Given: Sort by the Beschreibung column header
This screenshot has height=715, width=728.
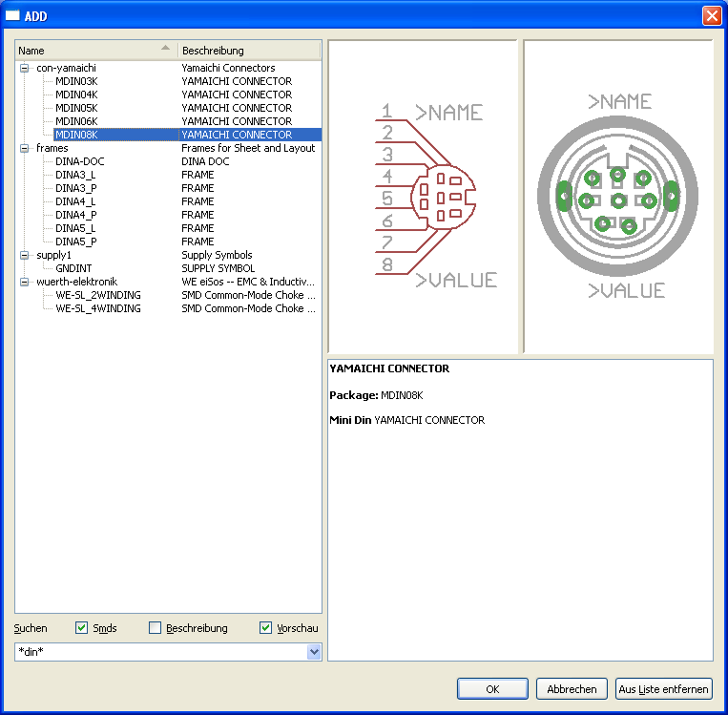Looking at the screenshot, I should click(249, 51).
